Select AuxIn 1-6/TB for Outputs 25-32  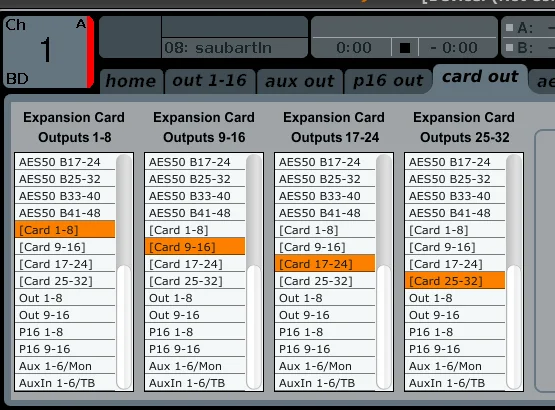click(x=455, y=383)
